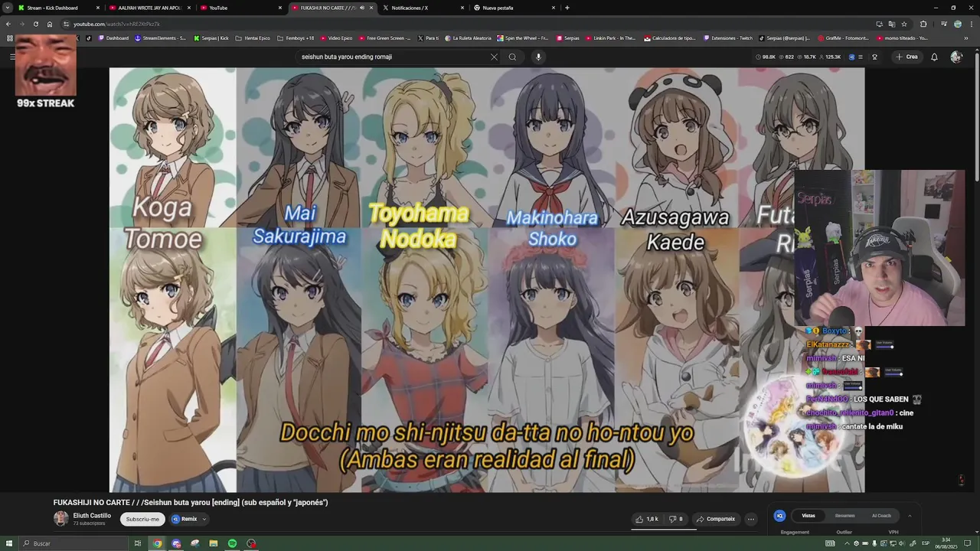
Task: Open the Chrome three-dot menu
Action: [x=971, y=24]
